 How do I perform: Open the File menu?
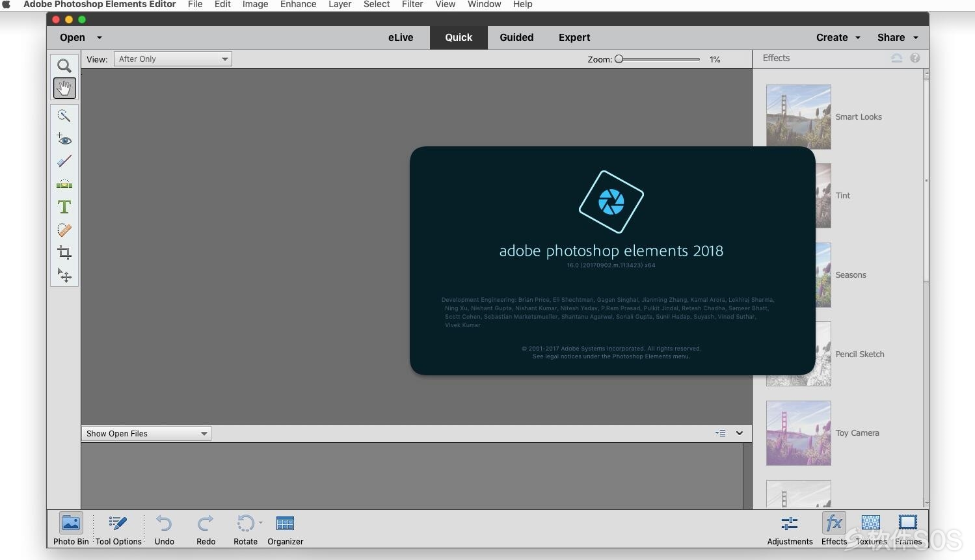[195, 5]
